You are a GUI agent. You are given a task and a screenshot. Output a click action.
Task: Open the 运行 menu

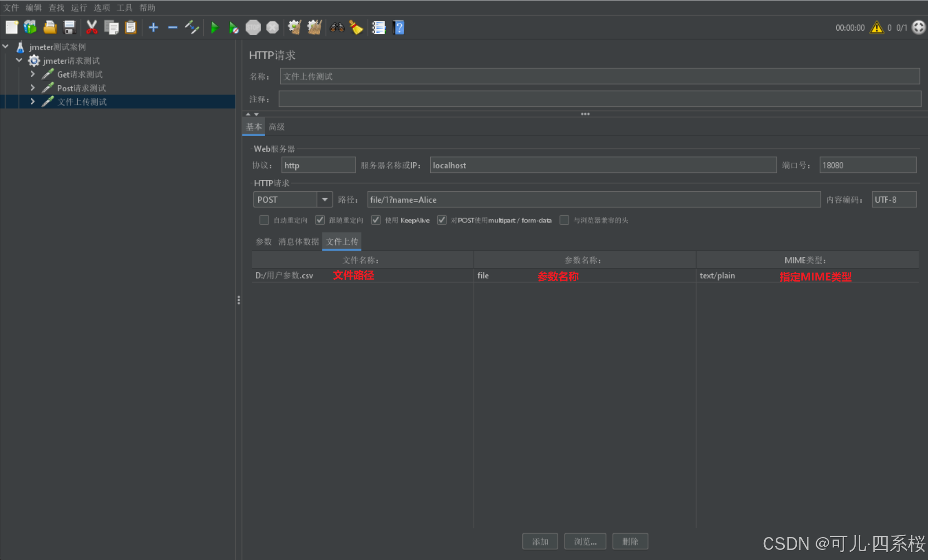tap(78, 8)
